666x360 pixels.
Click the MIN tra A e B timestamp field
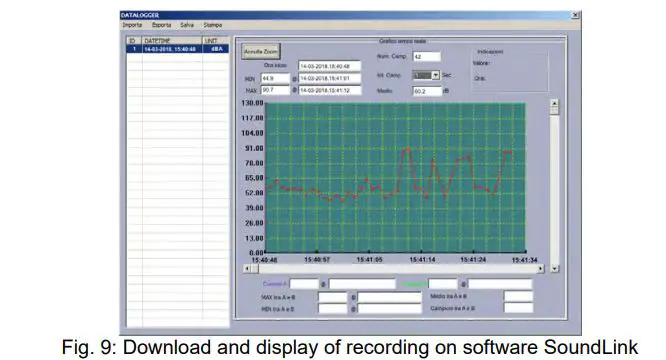tap(390, 309)
